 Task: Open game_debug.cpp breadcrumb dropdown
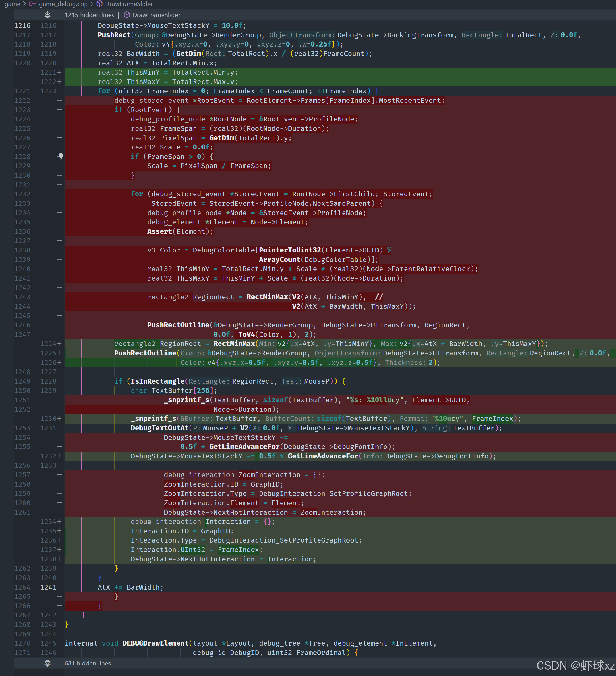click(63, 4)
